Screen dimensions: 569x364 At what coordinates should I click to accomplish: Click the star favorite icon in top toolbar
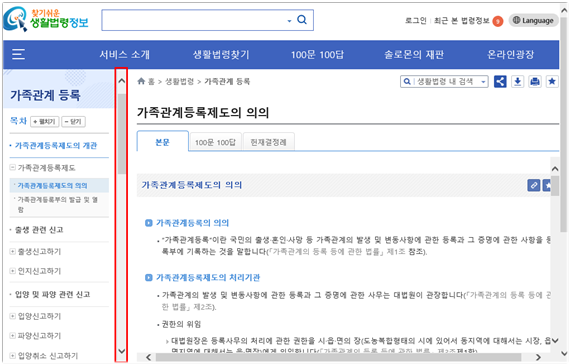[552, 81]
